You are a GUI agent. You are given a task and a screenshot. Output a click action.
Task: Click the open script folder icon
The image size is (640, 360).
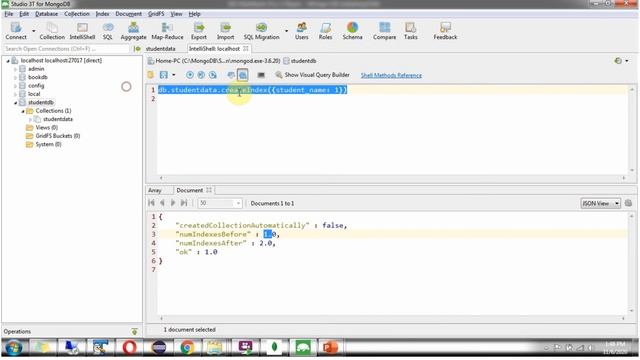pyautogui.click(x=151, y=75)
